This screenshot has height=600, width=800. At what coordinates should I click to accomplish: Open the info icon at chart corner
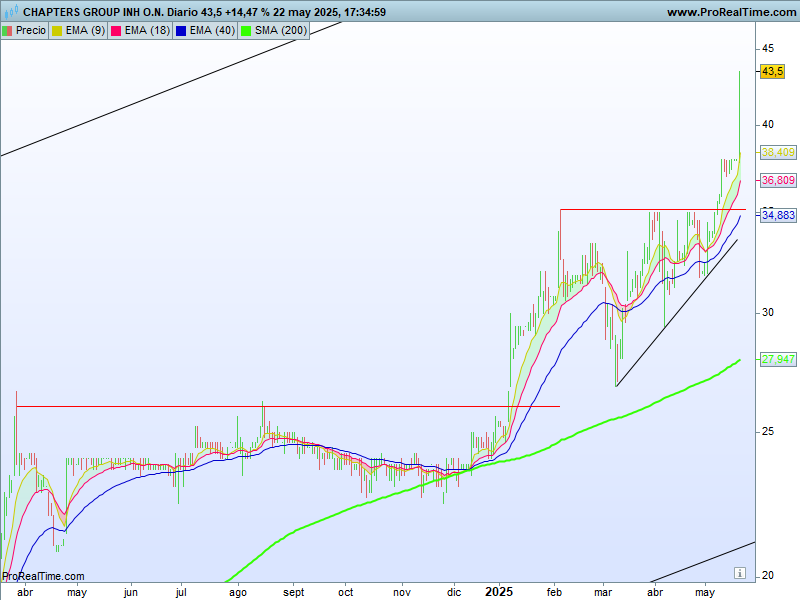point(740,573)
